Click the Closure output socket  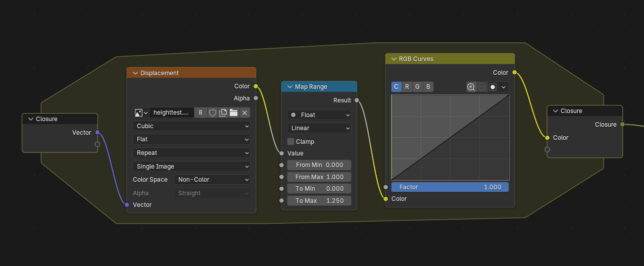click(622, 124)
